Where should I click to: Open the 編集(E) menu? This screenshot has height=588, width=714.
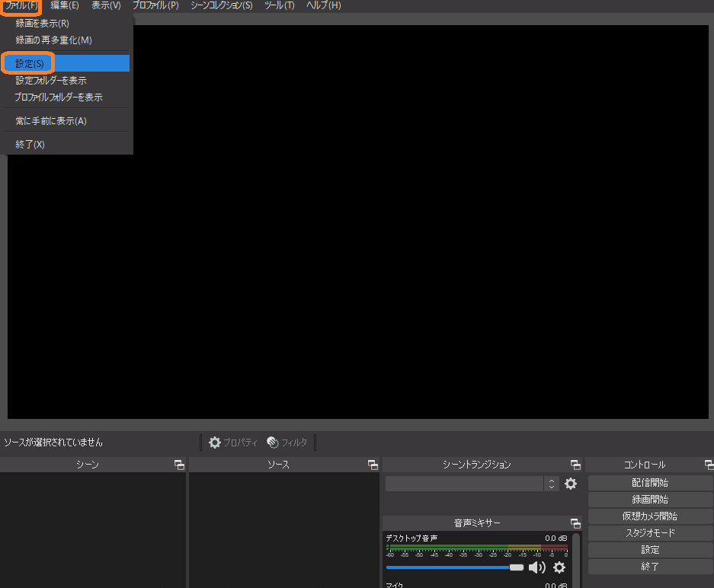(x=64, y=5)
